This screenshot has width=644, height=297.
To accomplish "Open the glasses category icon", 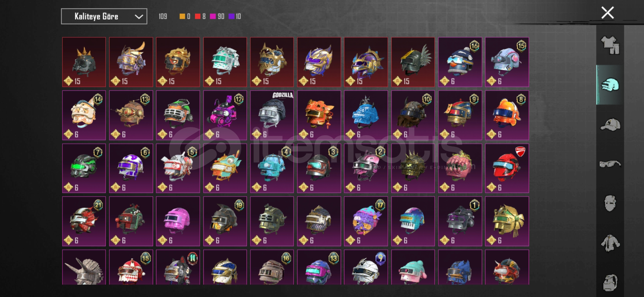I will [x=610, y=164].
